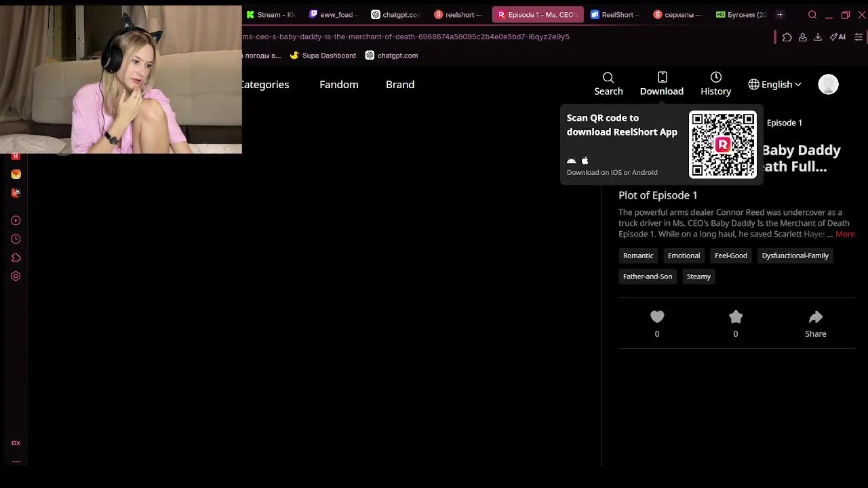This screenshot has width=868, height=488.
Task: Like the episode with the heart icon
Action: click(657, 317)
